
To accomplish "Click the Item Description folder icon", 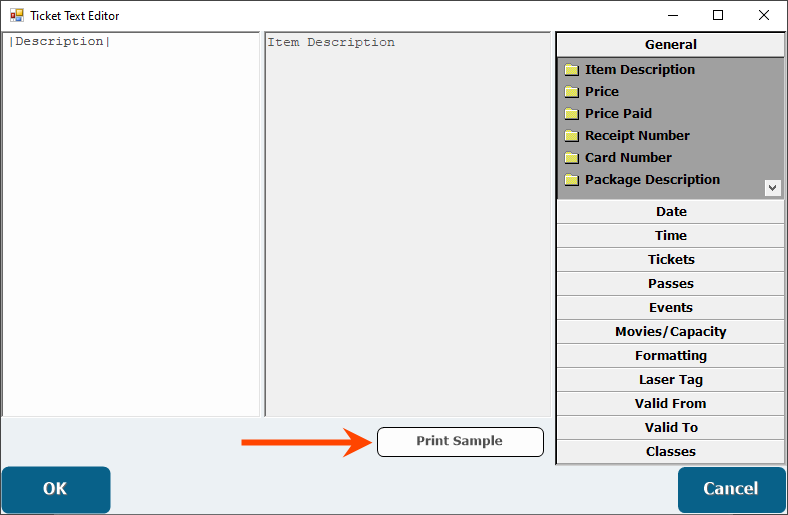I will tap(571, 70).
